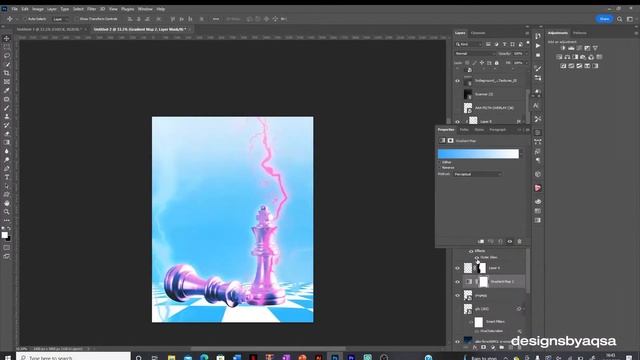Select the Smart Filters mask thumbnail
The image size is (640, 360).
[x=478, y=322]
